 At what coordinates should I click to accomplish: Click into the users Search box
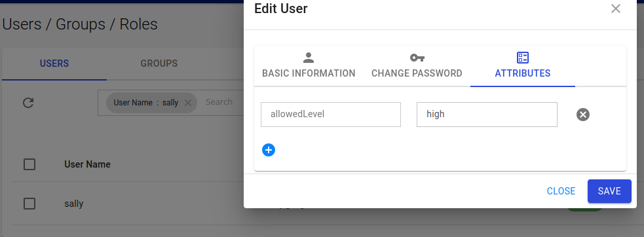click(223, 102)
